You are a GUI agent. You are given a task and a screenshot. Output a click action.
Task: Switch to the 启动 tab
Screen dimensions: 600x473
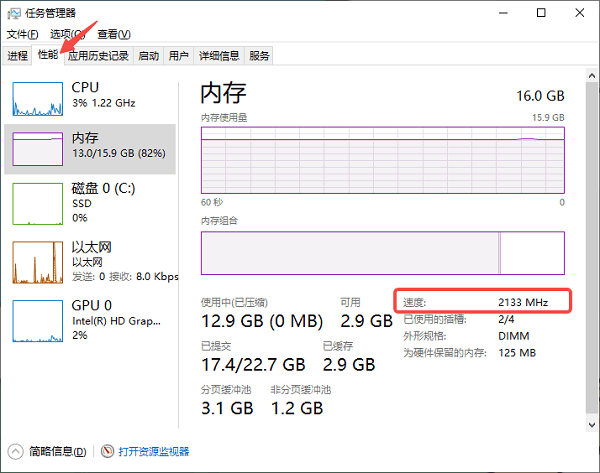click(148, 56)
